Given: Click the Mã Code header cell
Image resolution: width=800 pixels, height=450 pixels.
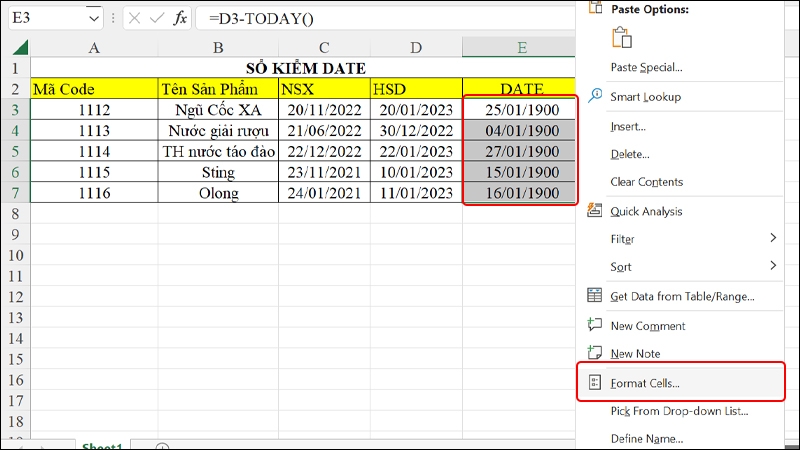Looking at the screenshot, I should pyautogui.click(x=94, y=89).
